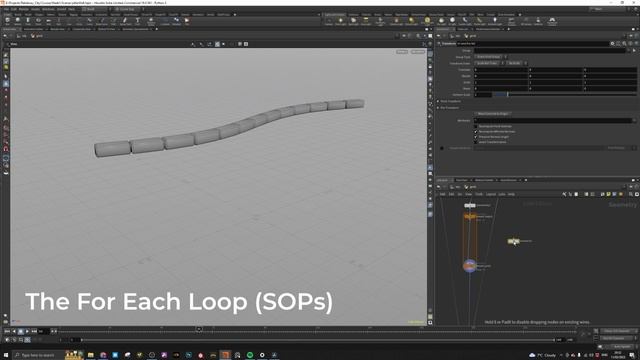
Task: Open File Explorer from the taskbar
Action: point(91,355)
